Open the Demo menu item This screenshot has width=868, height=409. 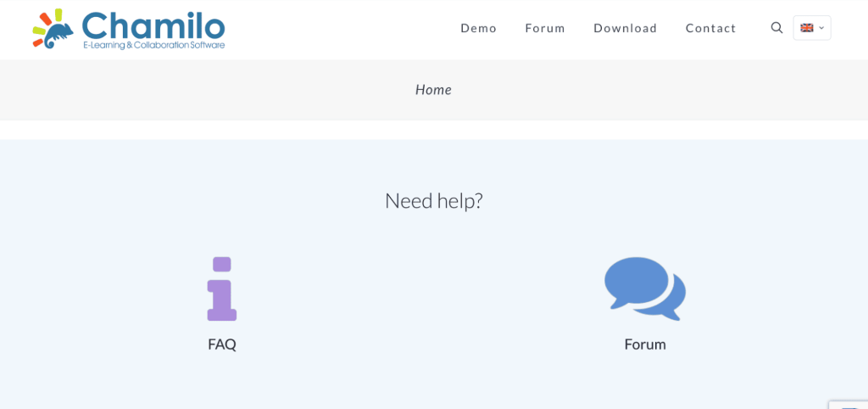coord(479,28)
